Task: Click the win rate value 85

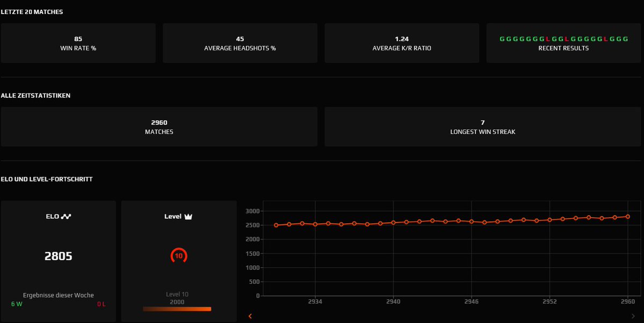Action: point(78,39)
